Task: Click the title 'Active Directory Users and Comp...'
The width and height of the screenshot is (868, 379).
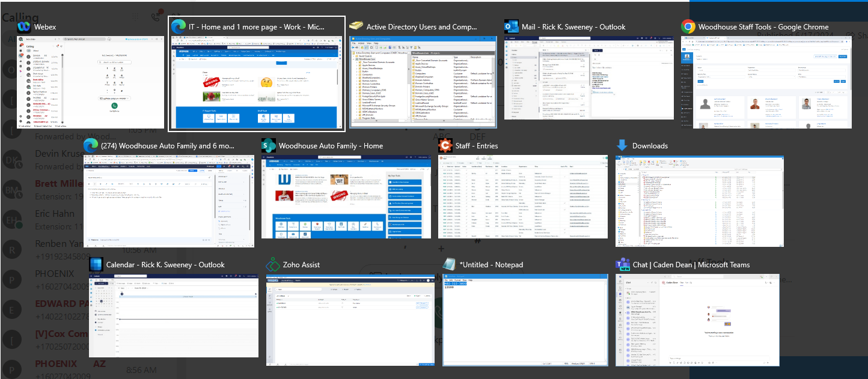Action: click(422, 27)
